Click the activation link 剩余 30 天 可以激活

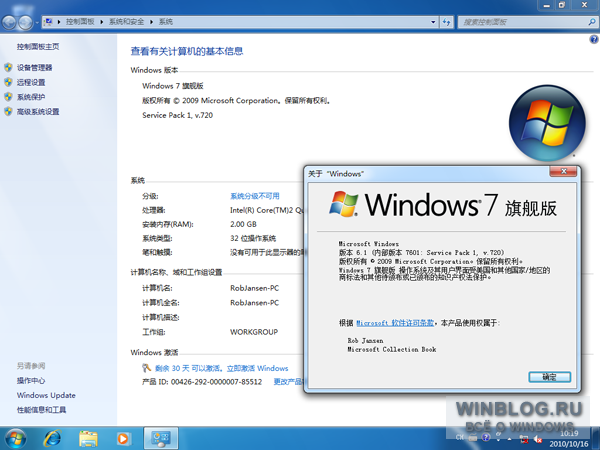point(222,368)
